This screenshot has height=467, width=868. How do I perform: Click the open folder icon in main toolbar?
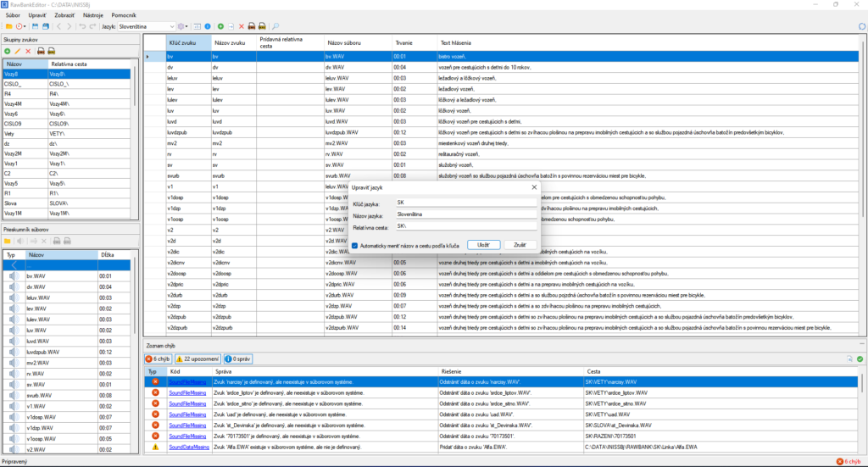pos(8,26)
